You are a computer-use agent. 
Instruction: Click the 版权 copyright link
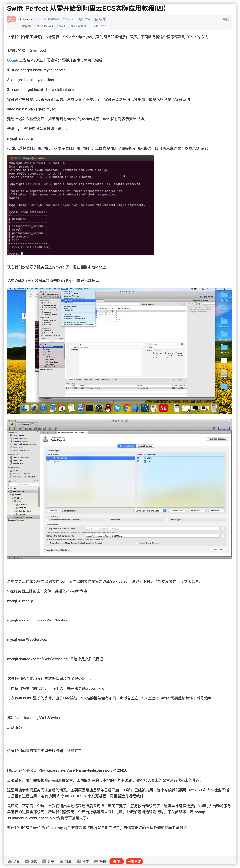click(226, 19)
